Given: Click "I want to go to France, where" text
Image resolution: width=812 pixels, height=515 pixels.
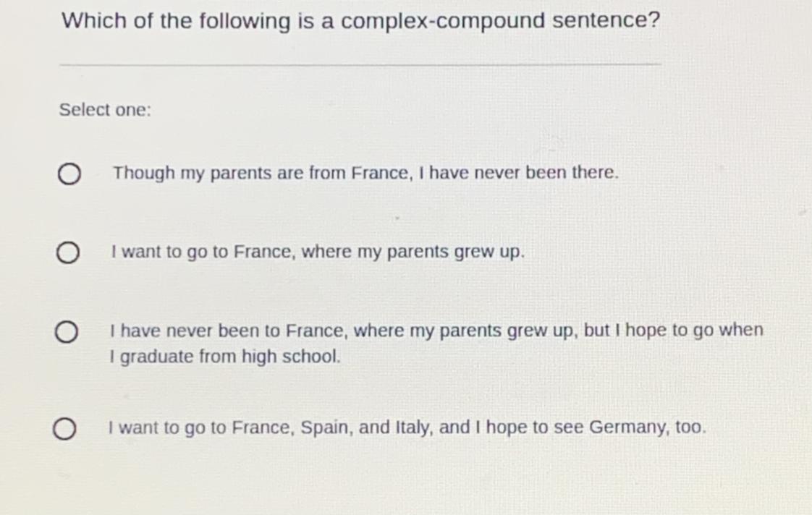Looking at the screenshot, I should [203, 252].
